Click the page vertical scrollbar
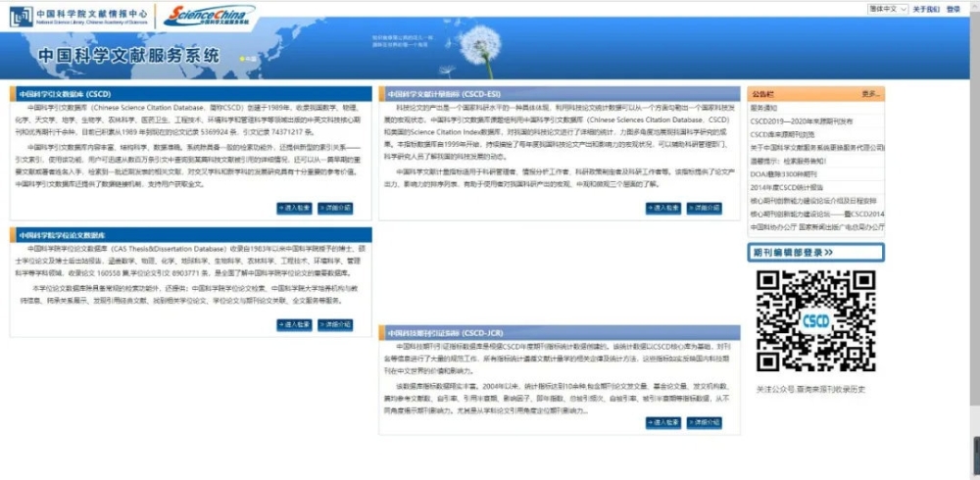980x480 pixels. coord(974,207)
